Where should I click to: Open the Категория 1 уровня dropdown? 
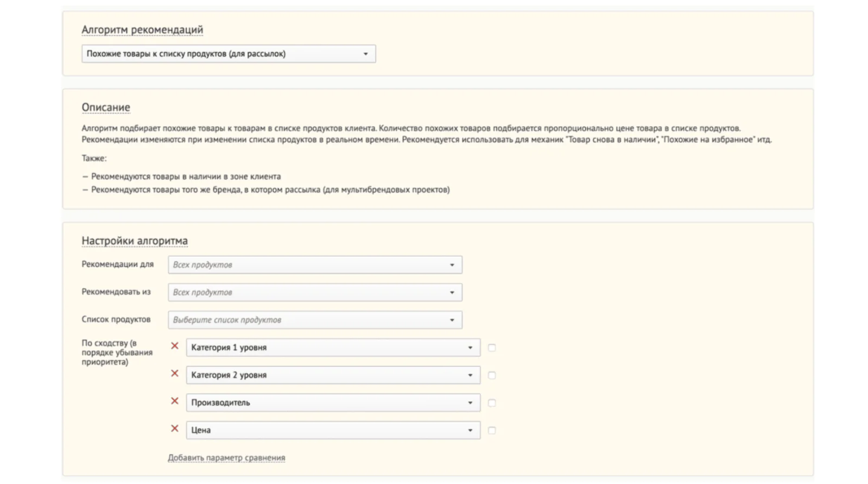point(333,348)
